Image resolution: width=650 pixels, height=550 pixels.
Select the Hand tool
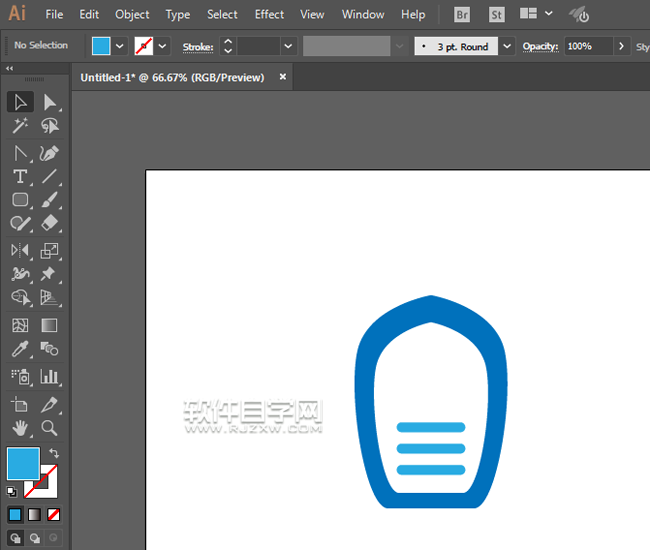tap(20, 428)
